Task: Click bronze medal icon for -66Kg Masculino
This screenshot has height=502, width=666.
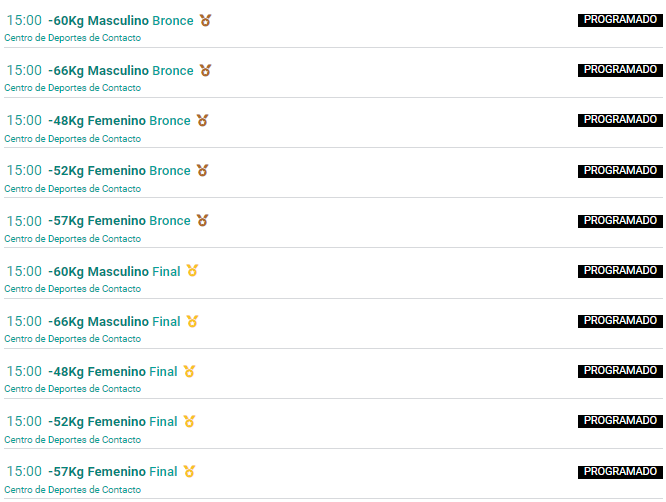Action: click(x=206, y=71)
